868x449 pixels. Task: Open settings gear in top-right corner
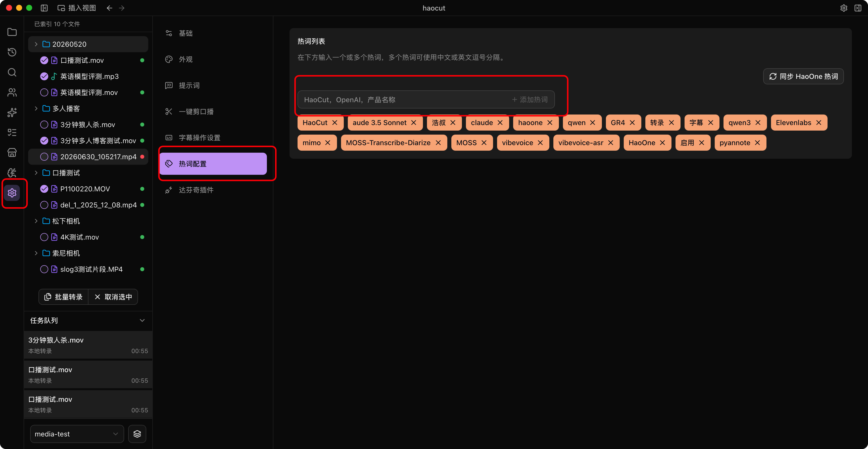tap(844, 8)
